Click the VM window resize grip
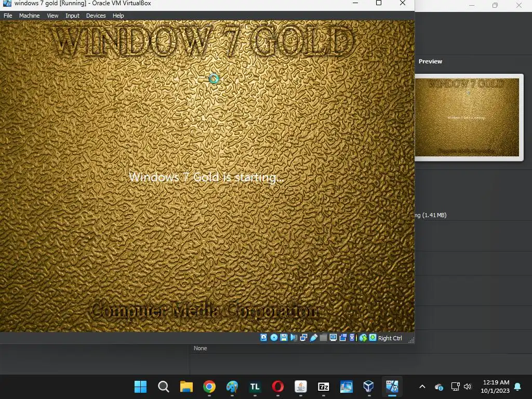This screenshot has height=399, width=532. [x=411, y=340]
